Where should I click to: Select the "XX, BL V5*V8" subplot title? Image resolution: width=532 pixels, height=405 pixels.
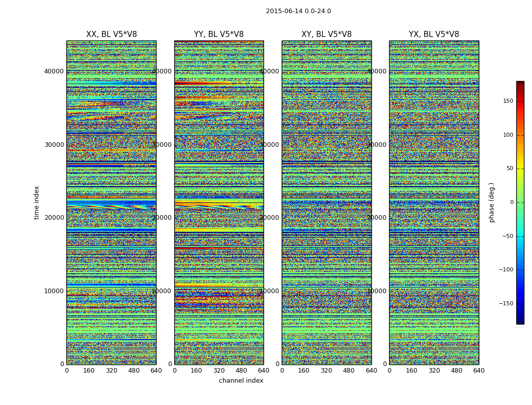click(x=111, y=34)
